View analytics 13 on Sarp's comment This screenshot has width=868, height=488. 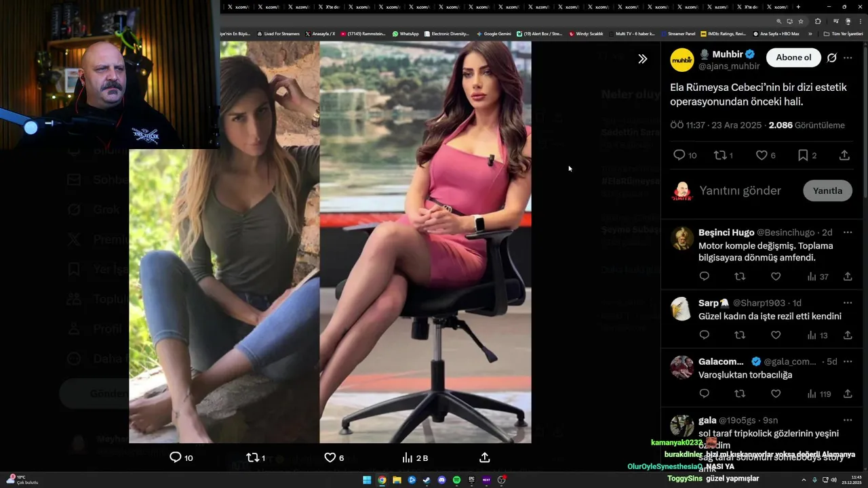click(x=818, y=335)
